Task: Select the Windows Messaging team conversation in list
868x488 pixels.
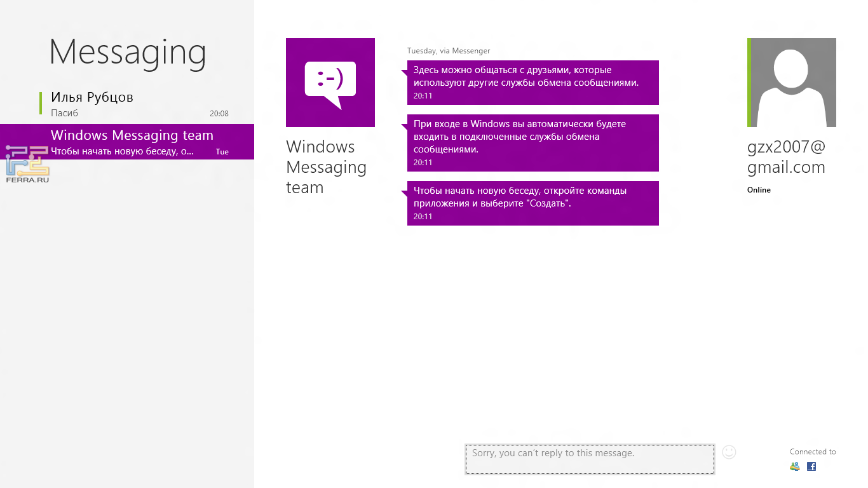Action: tap(132, 141)
